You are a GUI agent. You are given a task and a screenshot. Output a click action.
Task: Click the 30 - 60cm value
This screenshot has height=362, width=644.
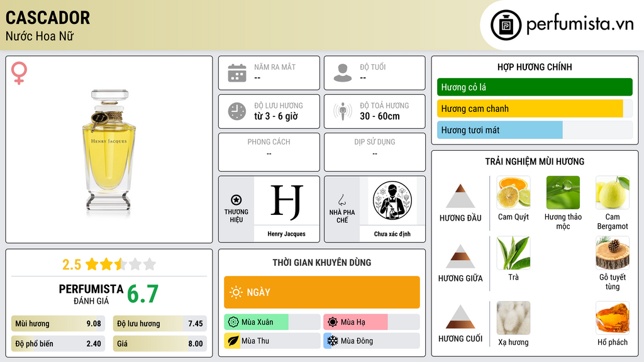point(380,116)
